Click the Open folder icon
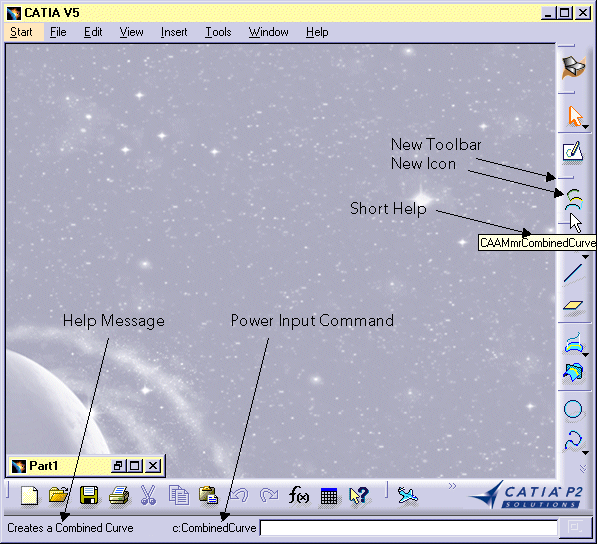Image resolution: width=597 pixels, height=544 pixels. [x=58, y=495]
